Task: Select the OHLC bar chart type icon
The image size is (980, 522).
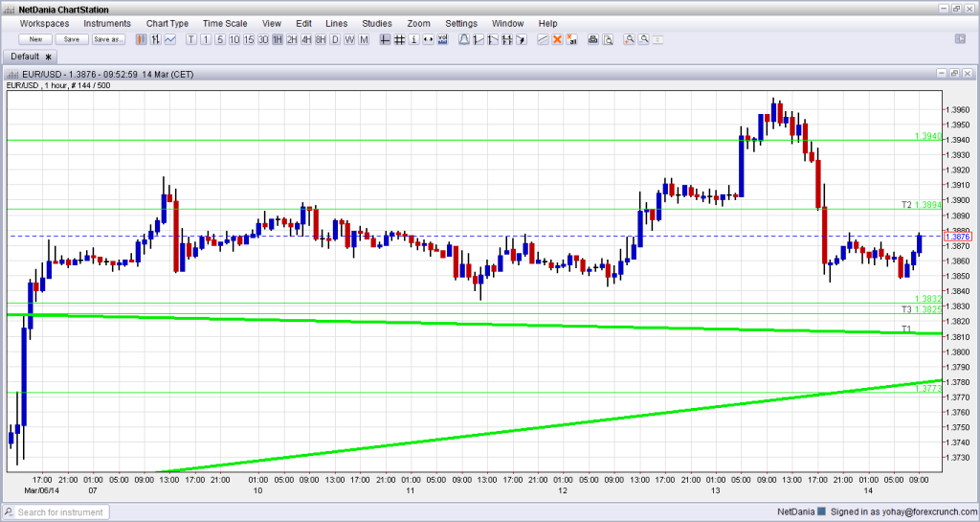Action: point(156,39)
